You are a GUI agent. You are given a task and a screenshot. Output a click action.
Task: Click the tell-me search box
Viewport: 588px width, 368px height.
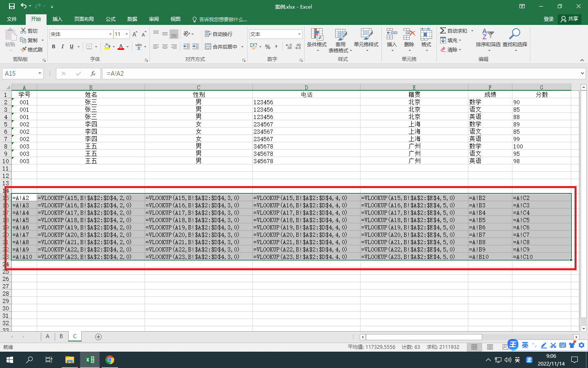click(x=220, y=19)
